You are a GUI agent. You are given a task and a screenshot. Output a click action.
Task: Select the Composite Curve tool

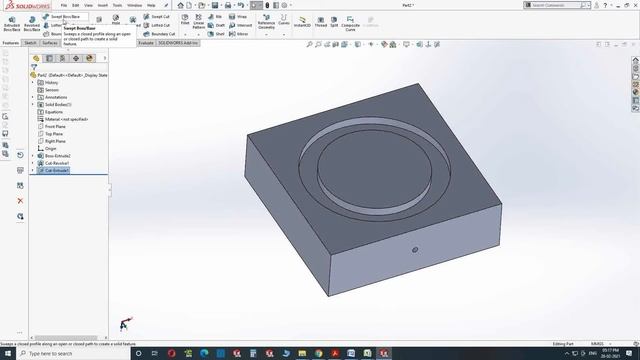pos(350,24)
